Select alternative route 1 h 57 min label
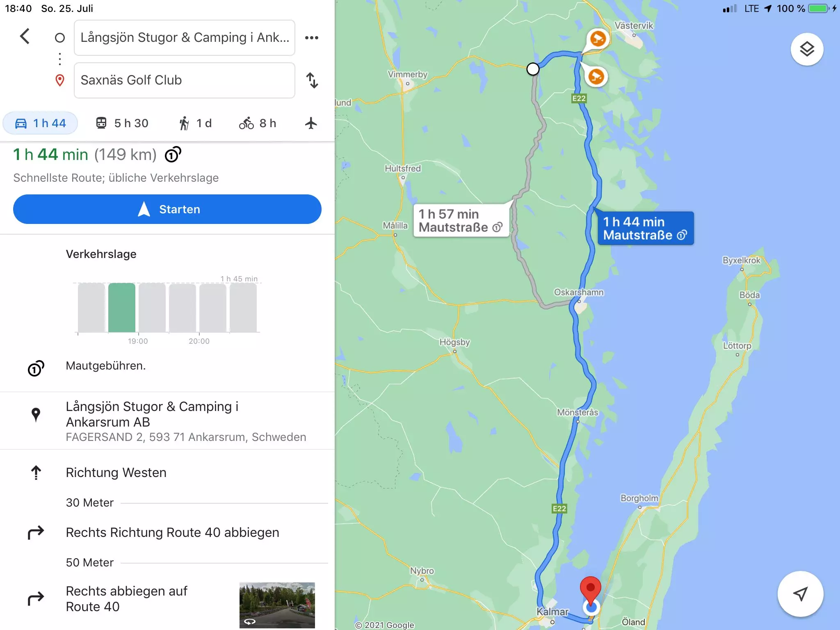 click(461, 221)
